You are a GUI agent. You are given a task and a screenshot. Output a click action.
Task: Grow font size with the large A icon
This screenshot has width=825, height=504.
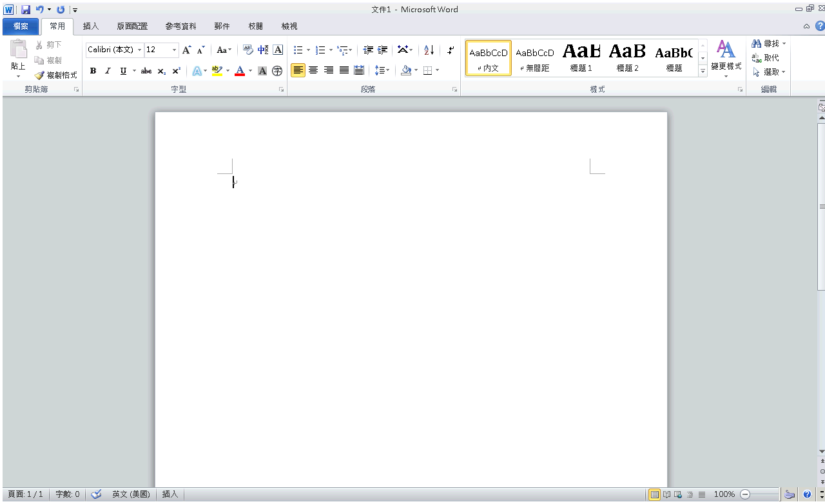pos(186,50)
